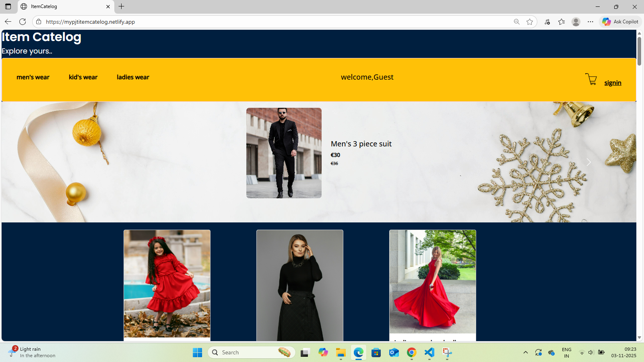644x362 pixels.
Task: Open the shopping cart icon
Action: click(x=591, y=79)
